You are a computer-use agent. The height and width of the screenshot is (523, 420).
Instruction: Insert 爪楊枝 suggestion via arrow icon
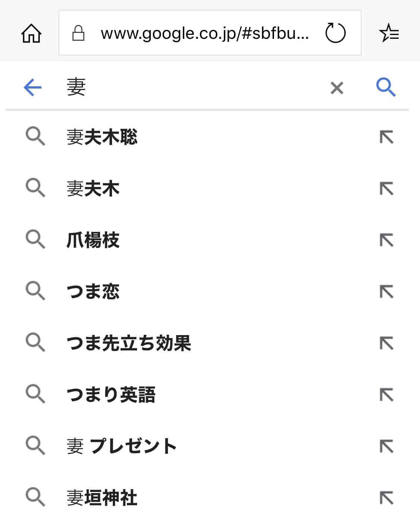[386, 240]
